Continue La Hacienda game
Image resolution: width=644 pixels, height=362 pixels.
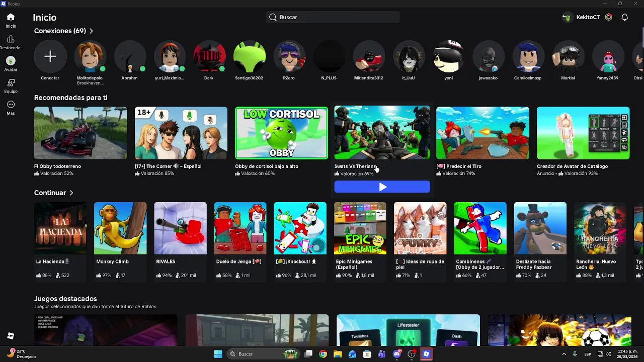(x=60, y=228)
